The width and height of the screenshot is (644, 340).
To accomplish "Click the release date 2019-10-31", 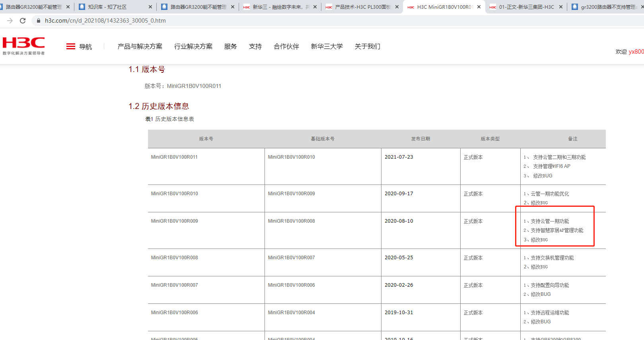I will [399, 313].
